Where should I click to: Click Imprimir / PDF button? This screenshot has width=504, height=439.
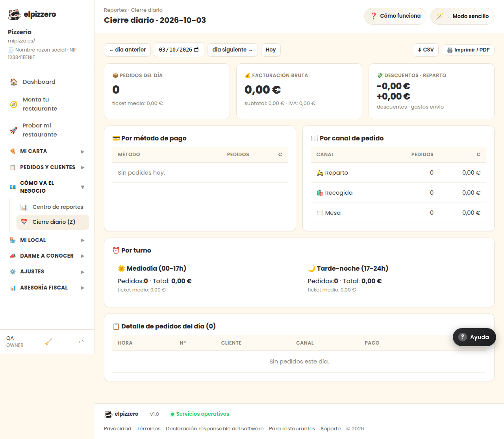(468, 50)
